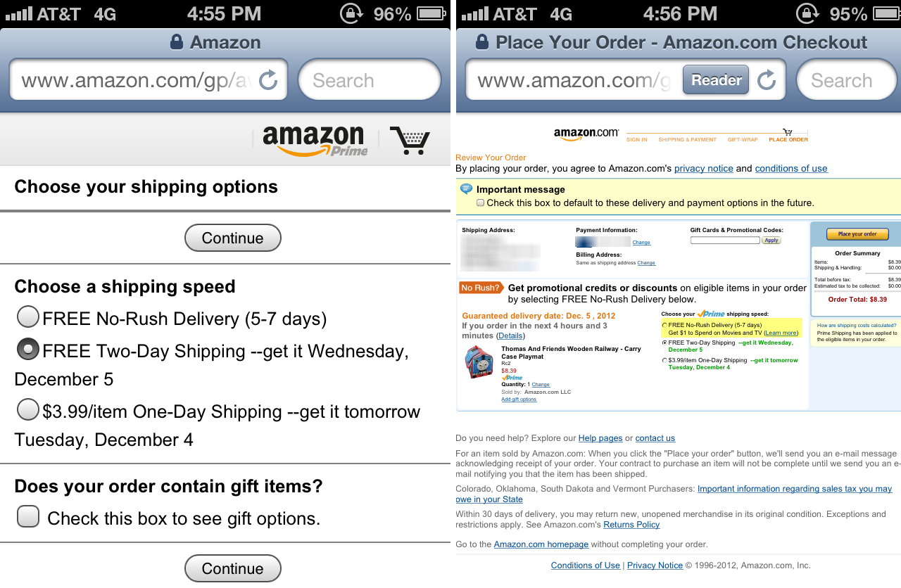Image resolution: width=901 pixels, height=588 pixels.
Task: Reload the Place Your Order checkout page
Action: click(x=767, y=80)
